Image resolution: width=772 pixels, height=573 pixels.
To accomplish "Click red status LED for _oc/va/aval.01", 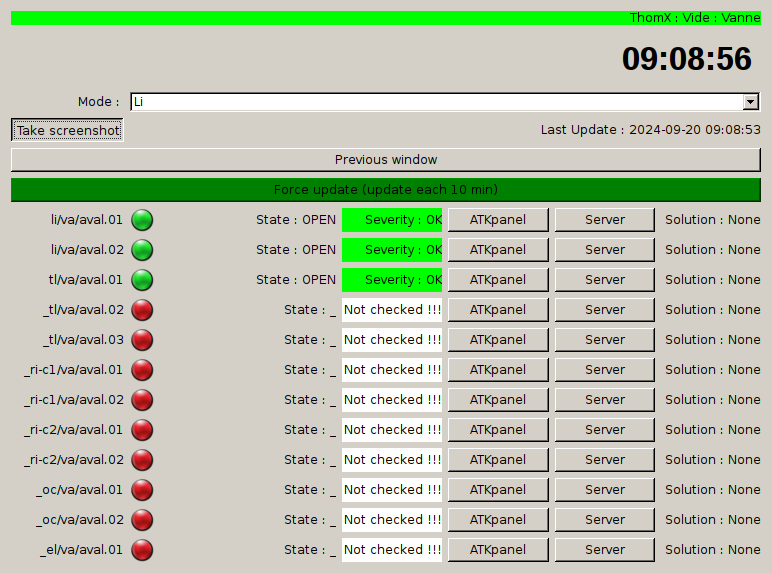I will pos(142,490).
